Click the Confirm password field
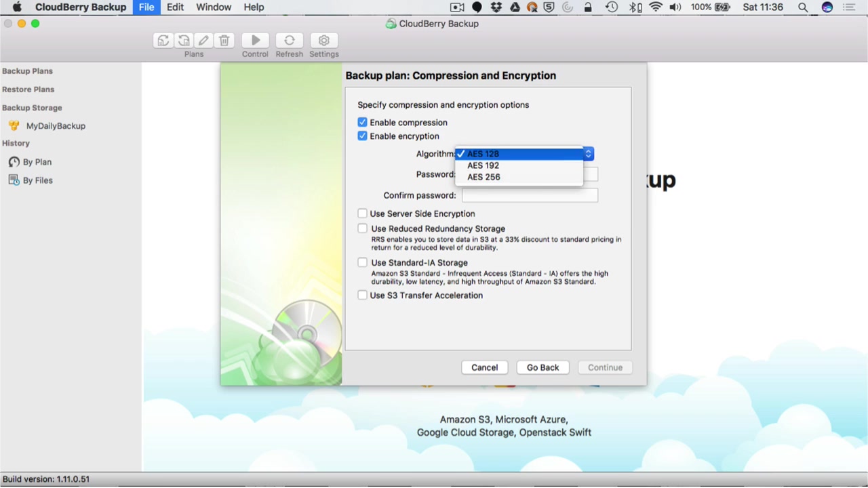Viewport: 868px width, 488px height. click(x=530, y=195)
